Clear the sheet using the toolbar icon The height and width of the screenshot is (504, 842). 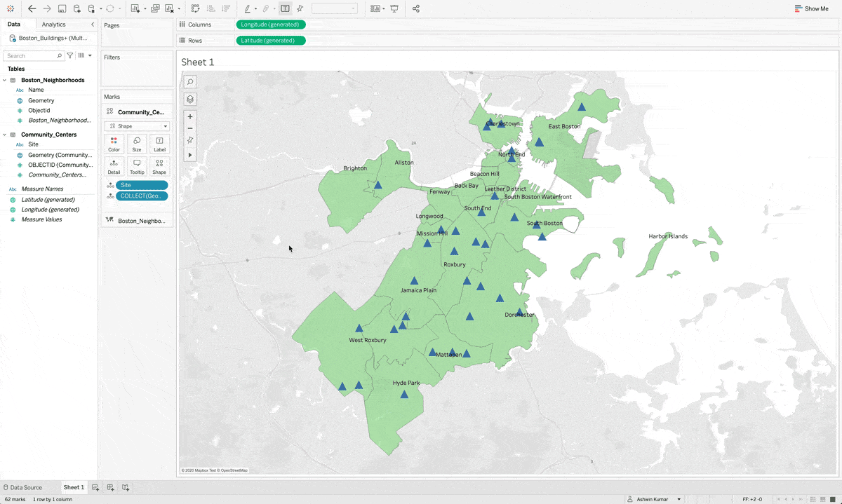coord(170,8)
